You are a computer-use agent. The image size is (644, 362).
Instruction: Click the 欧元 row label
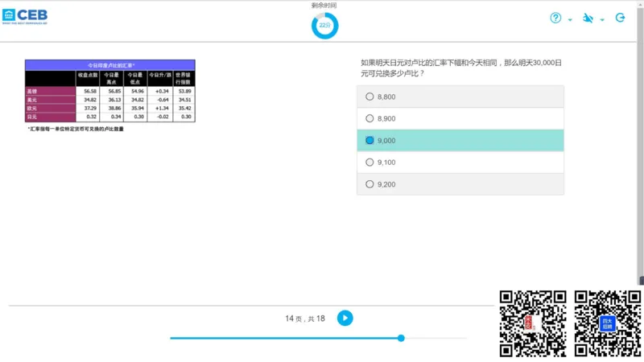pyautogui.click(x=51, y=109)
